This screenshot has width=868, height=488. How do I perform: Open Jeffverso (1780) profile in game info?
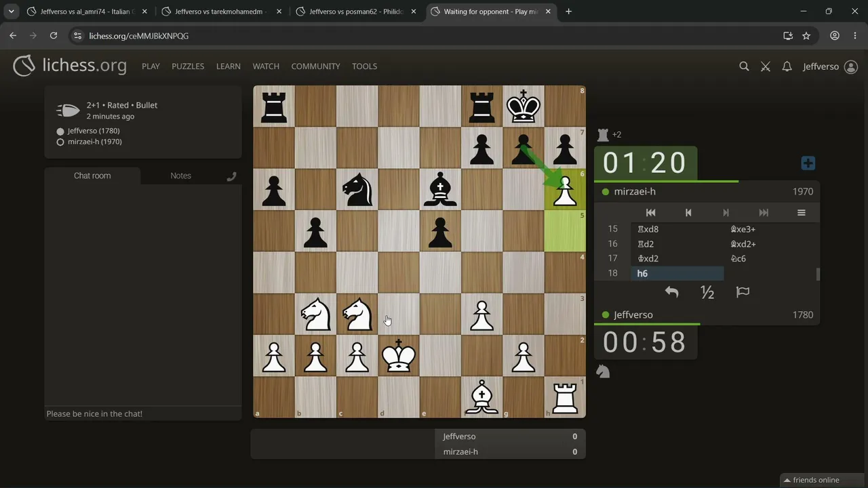click(x=94, y=131)
